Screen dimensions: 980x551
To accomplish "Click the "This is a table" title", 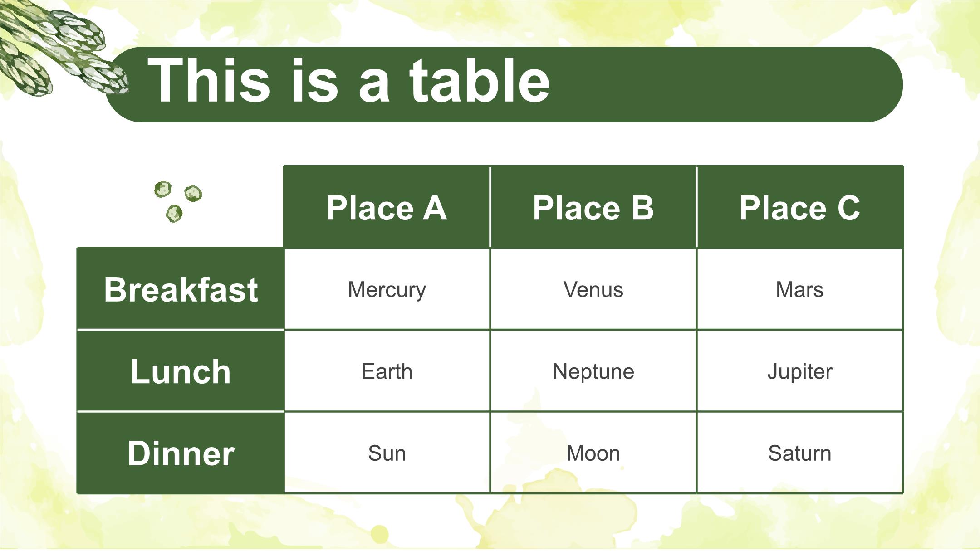I will coord(348,82).
